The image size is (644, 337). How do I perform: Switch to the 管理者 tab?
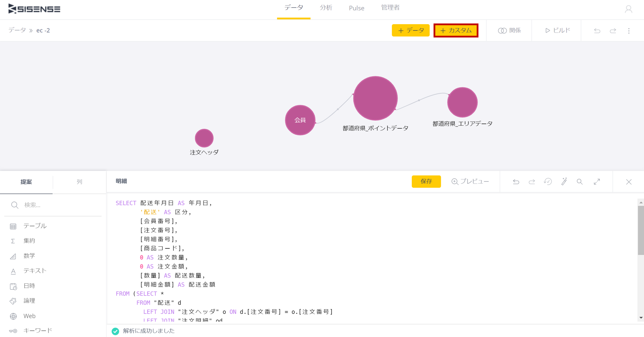point(390,8)
